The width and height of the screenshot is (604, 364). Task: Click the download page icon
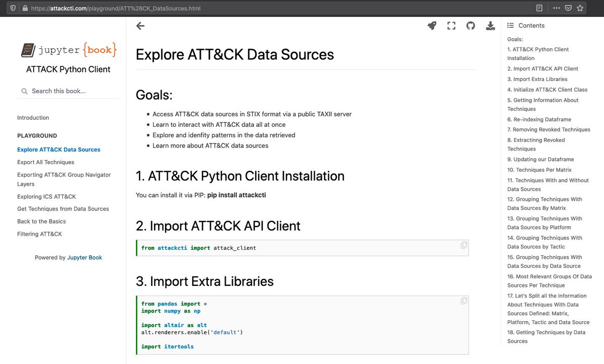pos(490,26)
